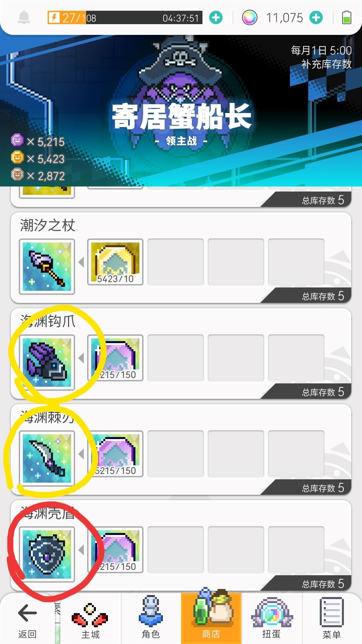This screenshot has height=644, width=362.
Task: Tap the 寄居蟹船长 boss banner
Action: pos(181,111)
